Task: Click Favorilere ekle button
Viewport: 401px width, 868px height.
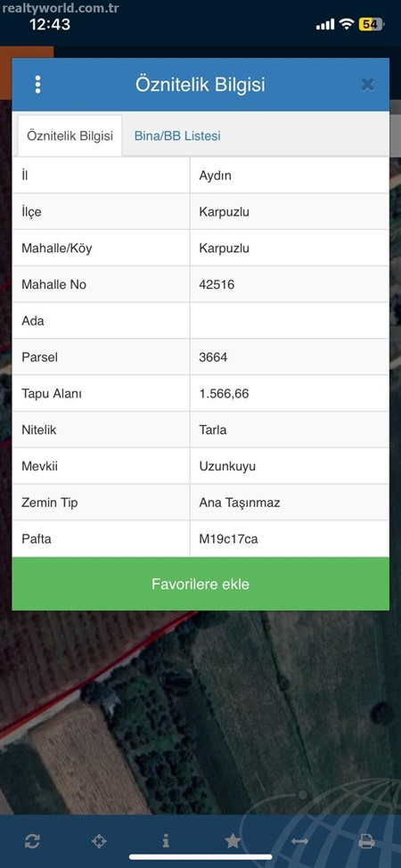Action: pos(200,584)
